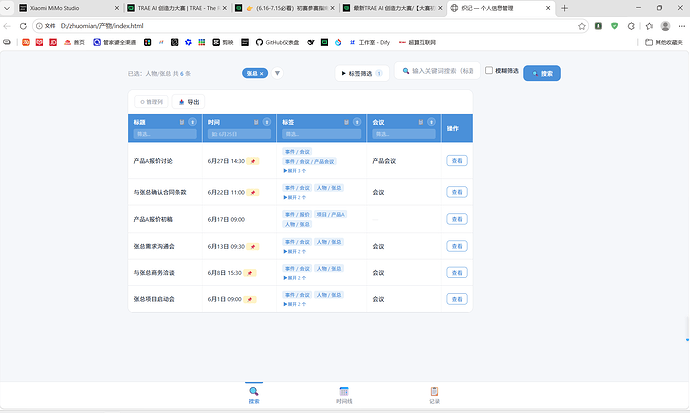Switch to the 记录 bottom tab

[x=434, y=395]
